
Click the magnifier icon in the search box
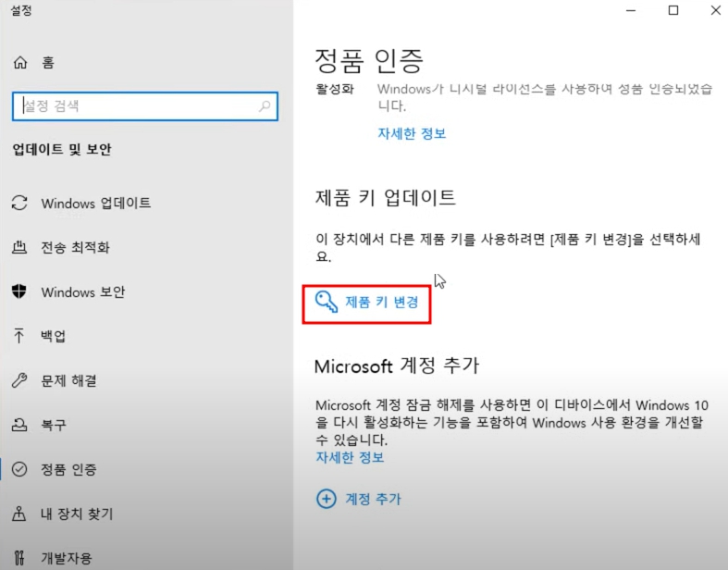click(265, 106)
